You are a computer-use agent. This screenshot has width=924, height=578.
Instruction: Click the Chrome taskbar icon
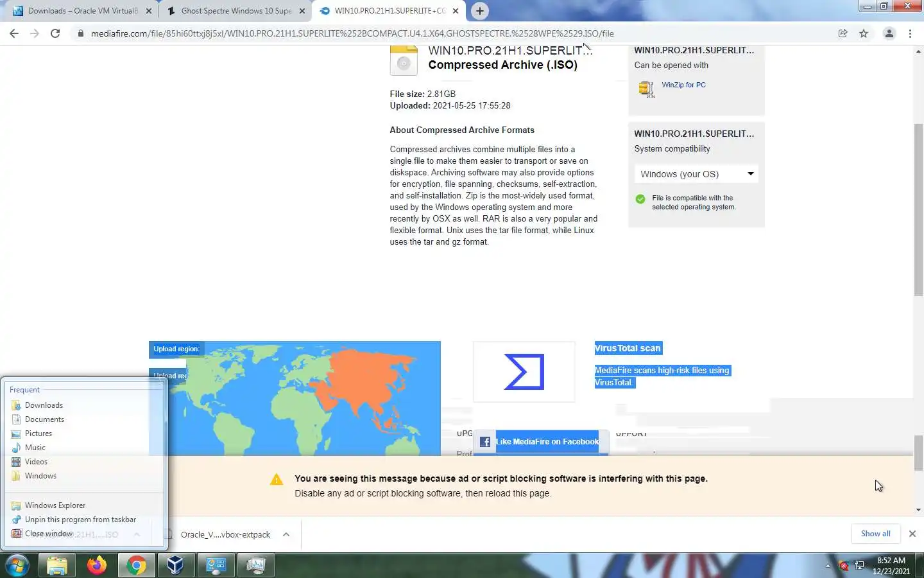point(136,565)
